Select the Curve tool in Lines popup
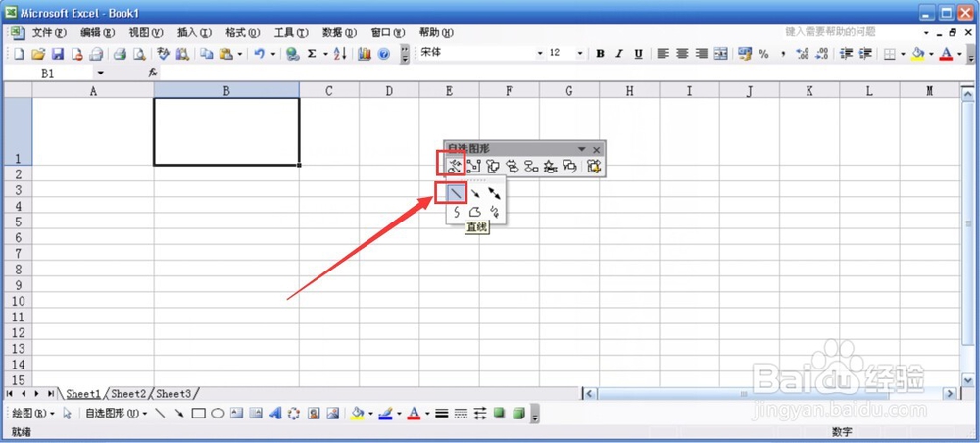Viewport: 980px width, 443px height. pos(456,212)
